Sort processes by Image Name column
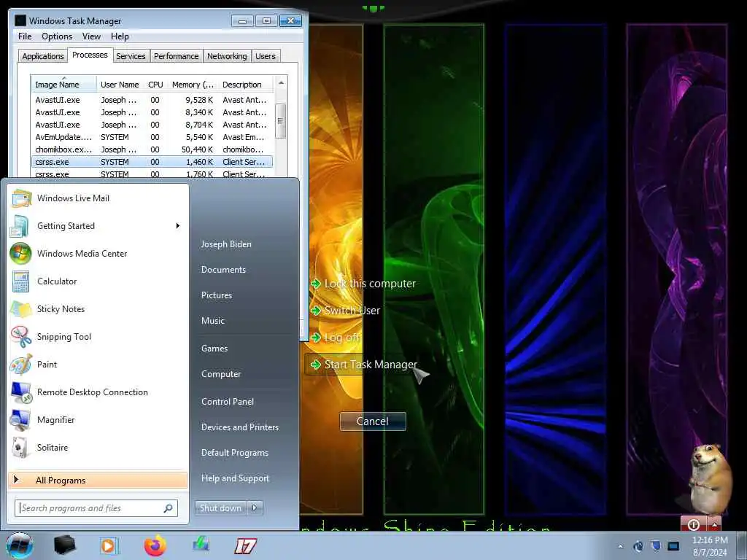This screenshot has width=747, height=560. tap(64, 85)
